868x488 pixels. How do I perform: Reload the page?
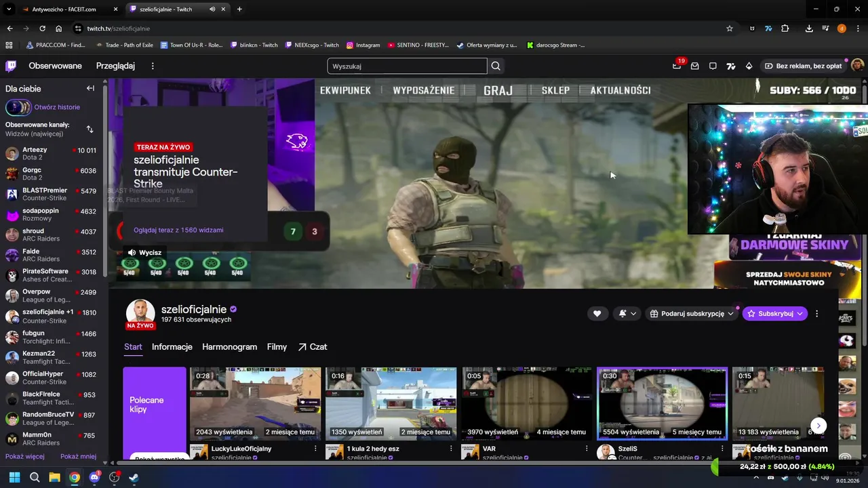pyautogui.click(x=42, y=28)
